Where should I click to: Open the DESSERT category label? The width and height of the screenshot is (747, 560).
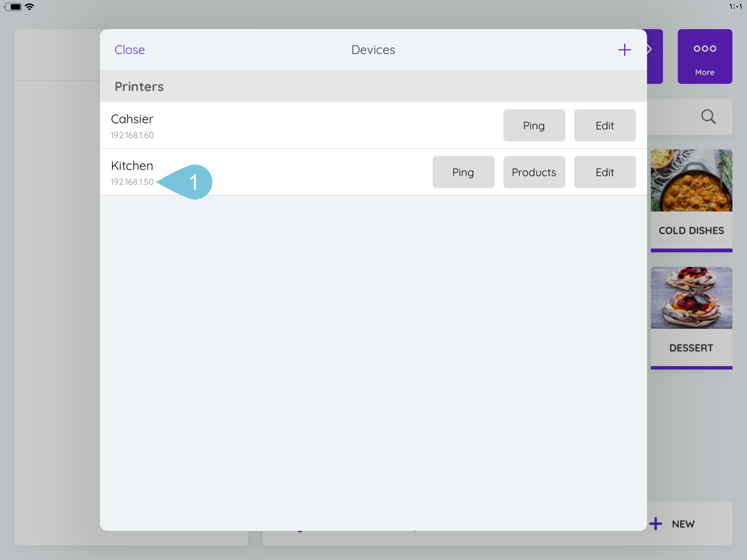click(691, 348)
